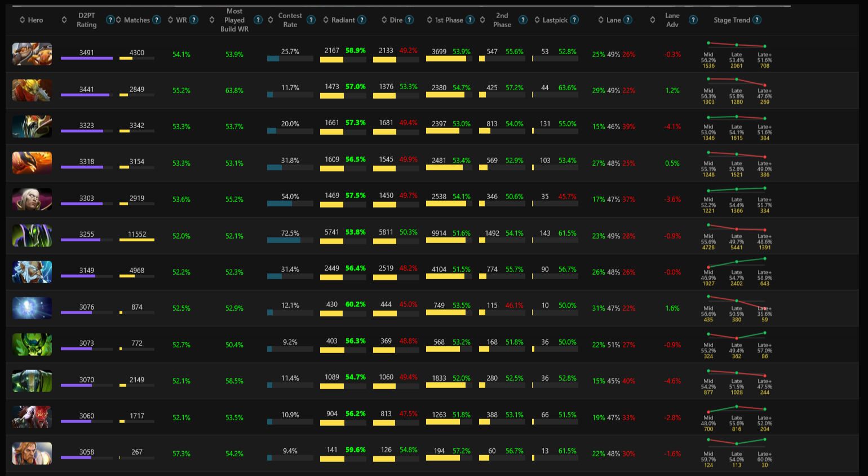Select the lane advantage value -4.6%
Viewport: 868px width, 476px height.
pyautogui.click(x=672, y=381)
